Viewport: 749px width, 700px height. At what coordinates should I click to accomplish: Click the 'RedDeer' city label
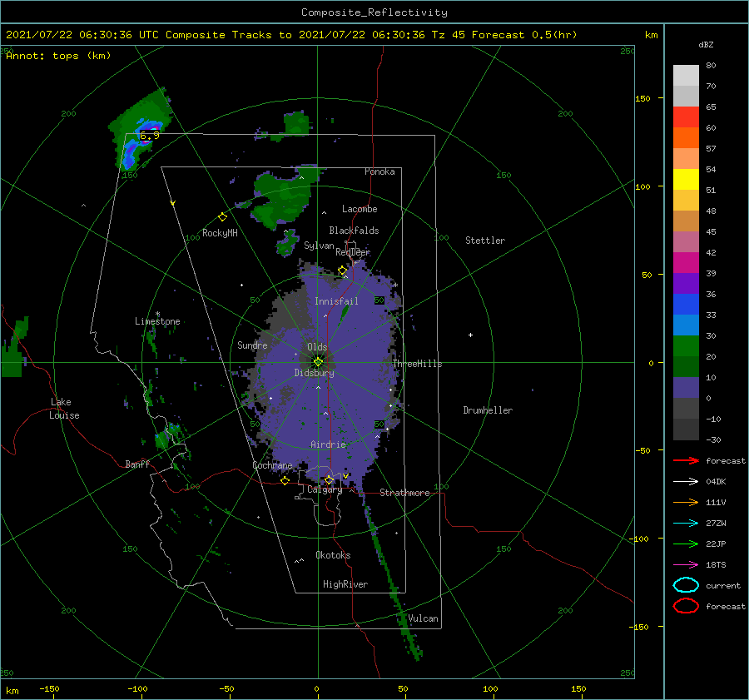click(x=353, y=252)
